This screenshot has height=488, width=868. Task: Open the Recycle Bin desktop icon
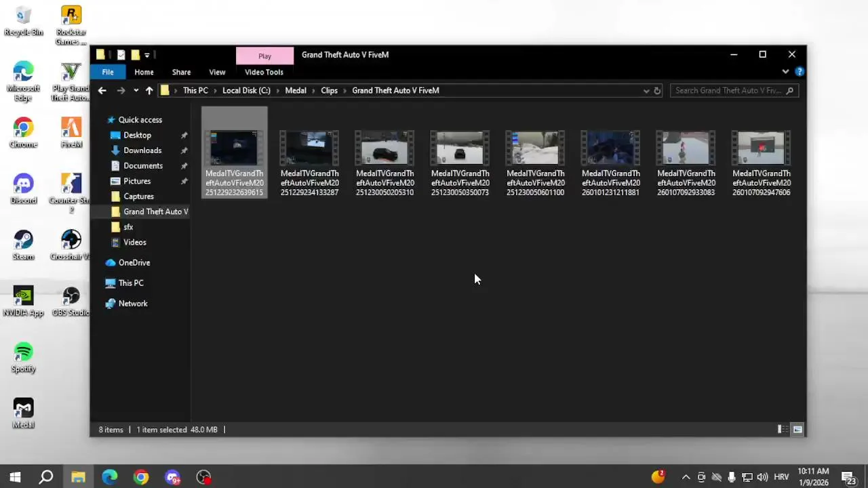(x=23, y=22)
